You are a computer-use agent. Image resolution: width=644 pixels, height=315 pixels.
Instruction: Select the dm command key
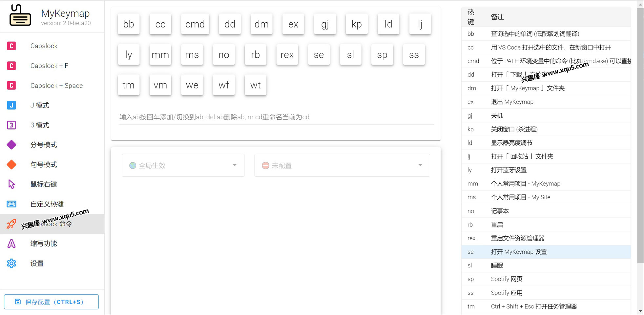pyautogui.click(x=261, y=24)
